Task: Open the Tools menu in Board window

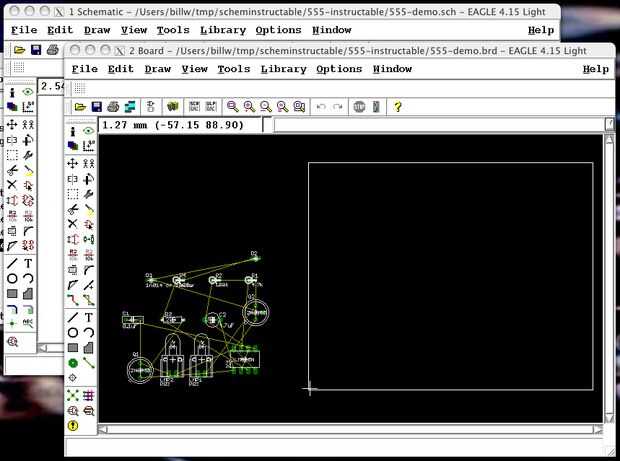Action: (234, 69)
